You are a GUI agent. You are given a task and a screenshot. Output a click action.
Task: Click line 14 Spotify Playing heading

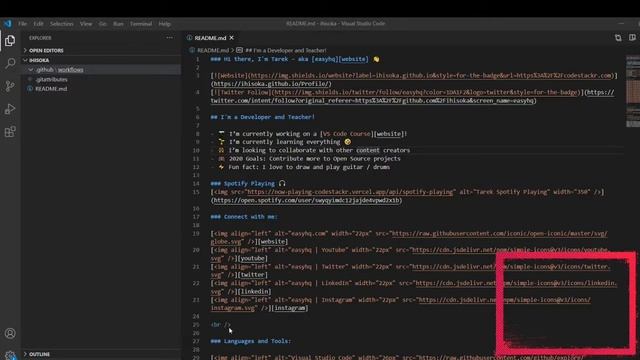tap(248, 184)
